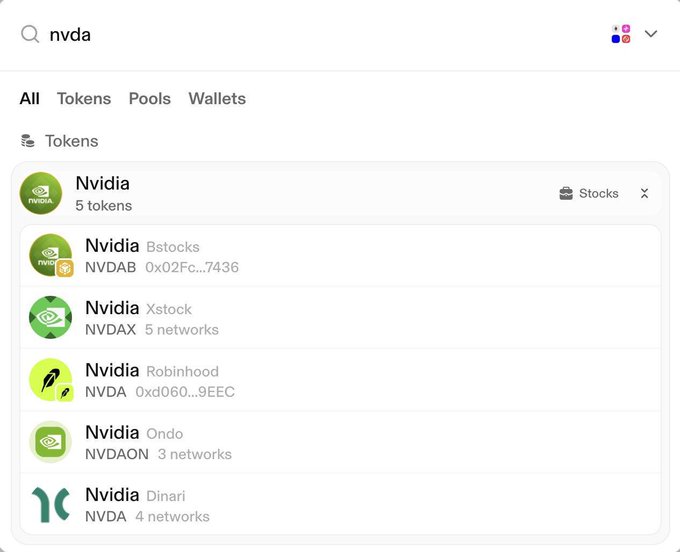This screenshot has height=552, width=680.
Task: Expand the network dropdown chevron
Action: pos(651,34)
